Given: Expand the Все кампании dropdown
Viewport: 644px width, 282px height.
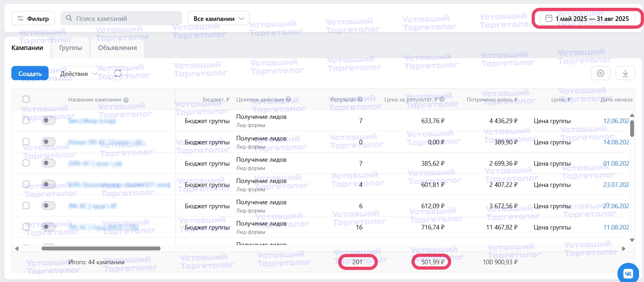Looking at the screenshot, I should [x=218, y=18].
